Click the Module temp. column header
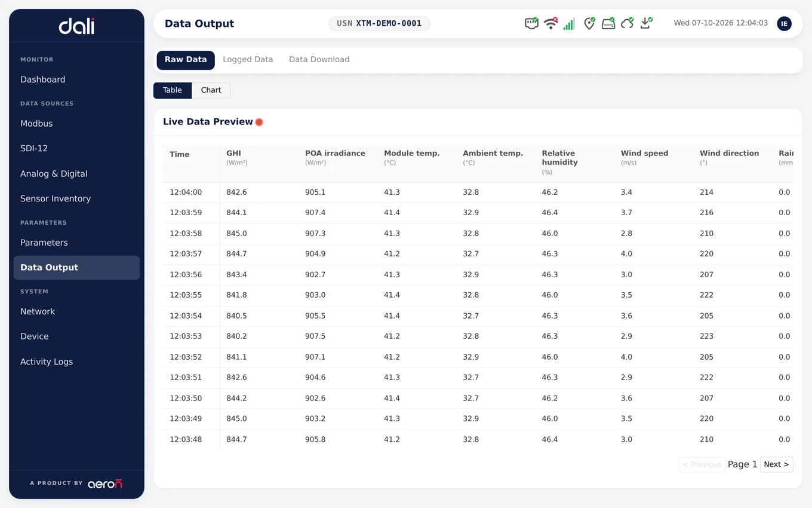 [x=417, y=163]
